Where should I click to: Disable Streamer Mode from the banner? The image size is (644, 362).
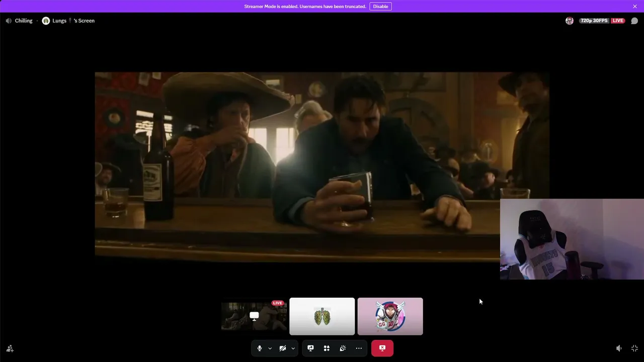click(381, 7)
